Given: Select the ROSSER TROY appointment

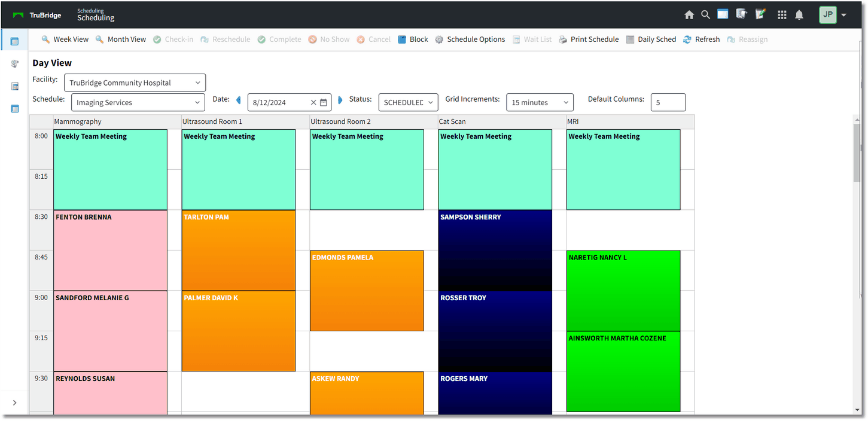Looking at the screenshot, I should click(x=495, y=331).
